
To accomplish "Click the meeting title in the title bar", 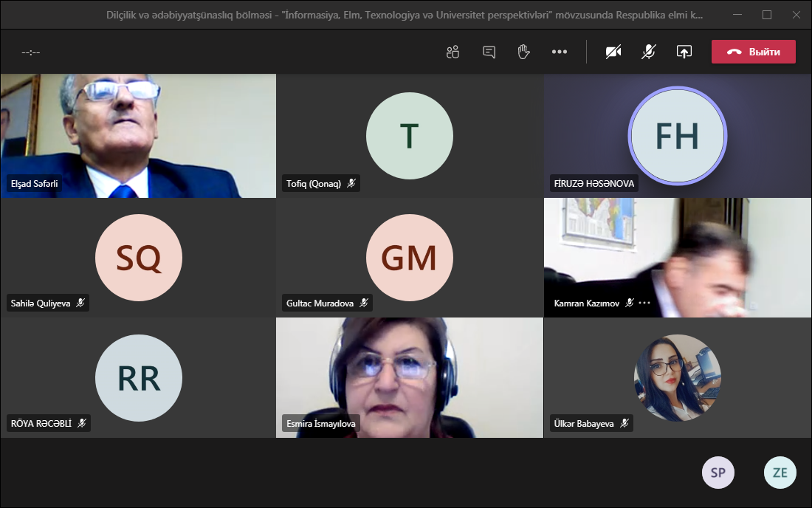I will coord(405,15).
